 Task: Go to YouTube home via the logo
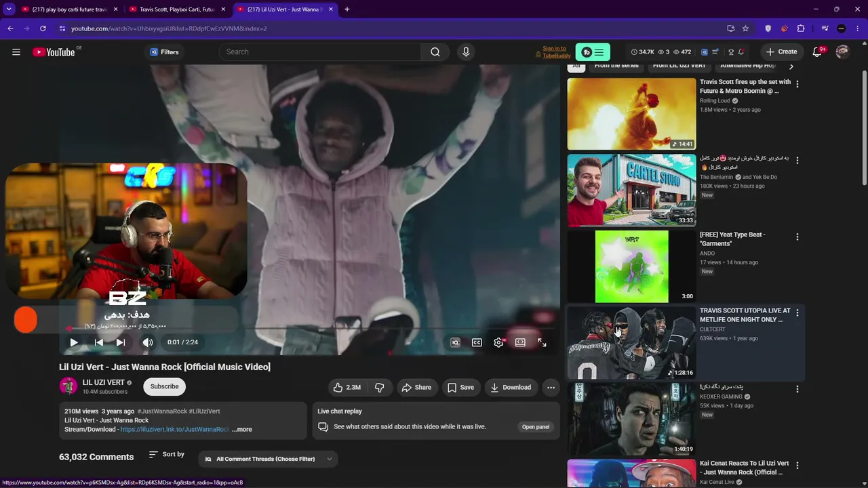tap(54, 52)
